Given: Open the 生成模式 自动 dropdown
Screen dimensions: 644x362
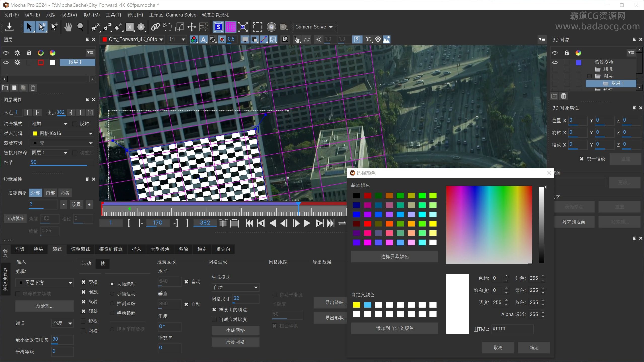Looking at the screenshot, I should coord(235,287).
